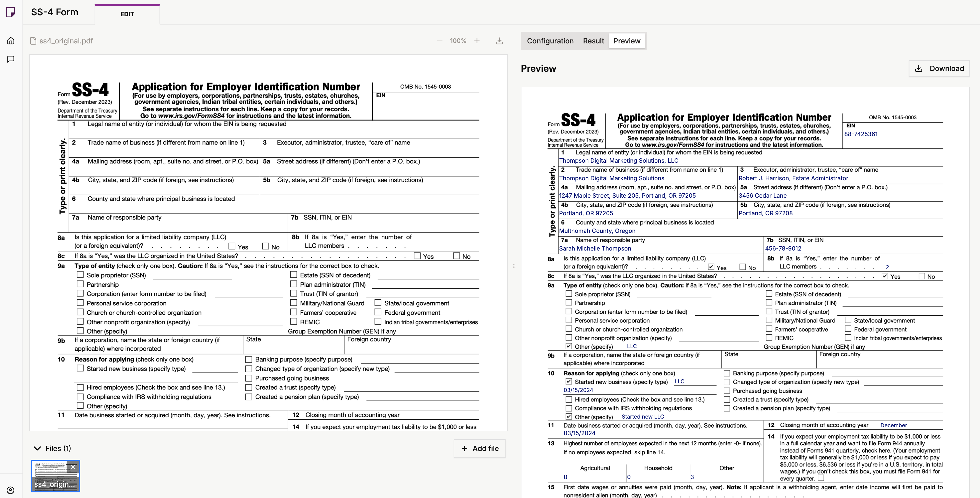Click the app logo icon
This screenshot has width=980, height=498.
point(11,12)
